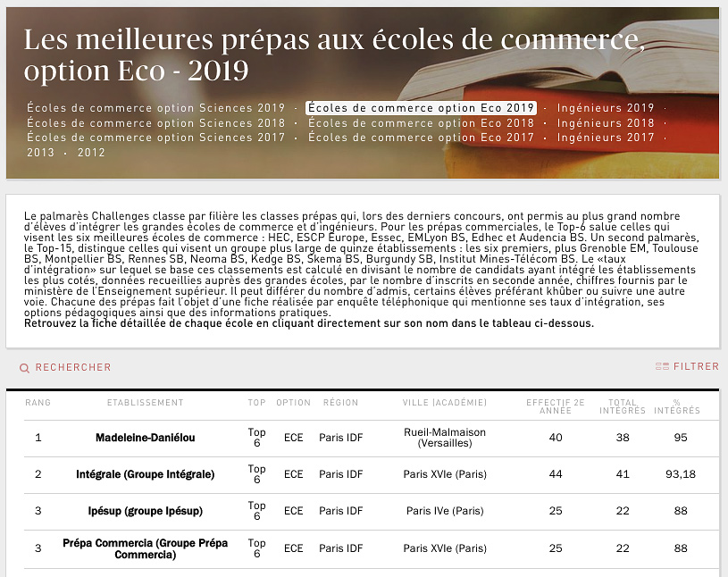The width and height of the screenshot is (728, 577).
Task: Click the total intégrés value 41
Action: (x=623, y=474)
